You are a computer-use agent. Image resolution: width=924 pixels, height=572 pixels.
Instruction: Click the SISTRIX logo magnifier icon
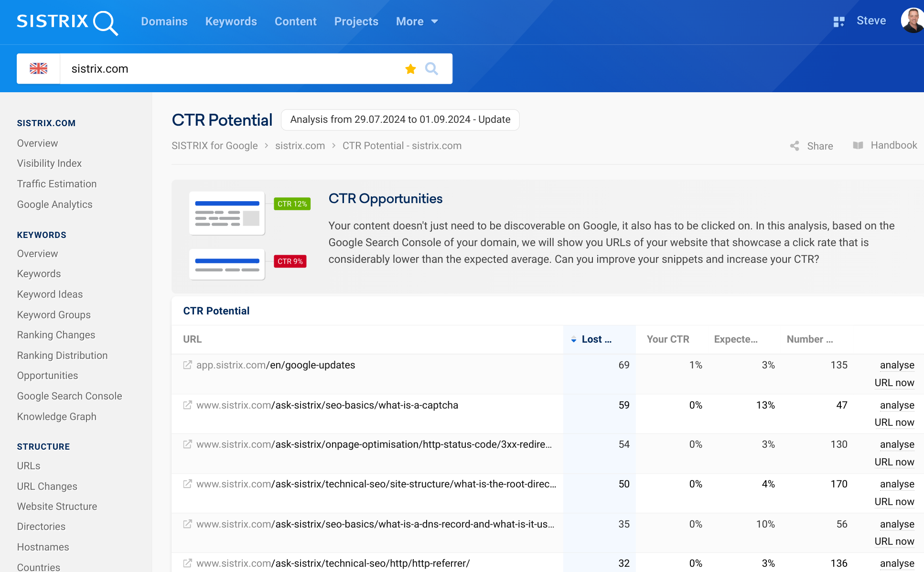tap(105, 23)
